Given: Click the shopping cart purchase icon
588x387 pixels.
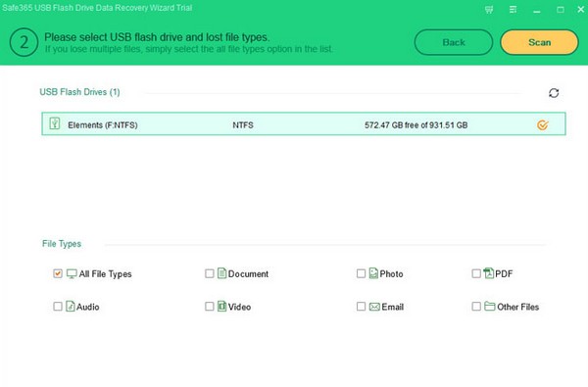Looking at the screenshot, I should 489,10.
